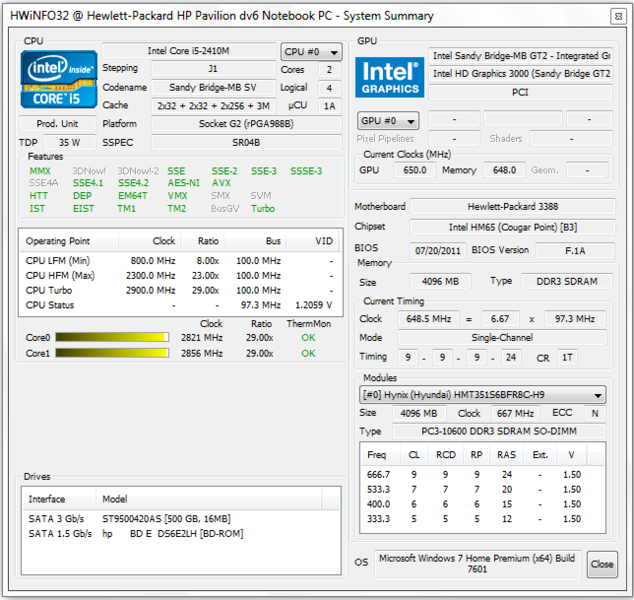The height and width of the screenshot is (600, 634).
Task: Close the window using the title bar X
Action: [x=618, y=16]
